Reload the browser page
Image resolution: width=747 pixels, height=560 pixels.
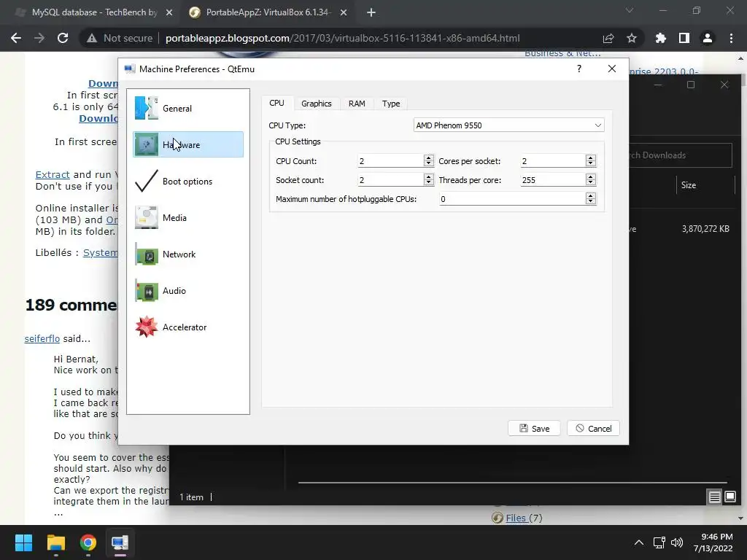(63, 38)
